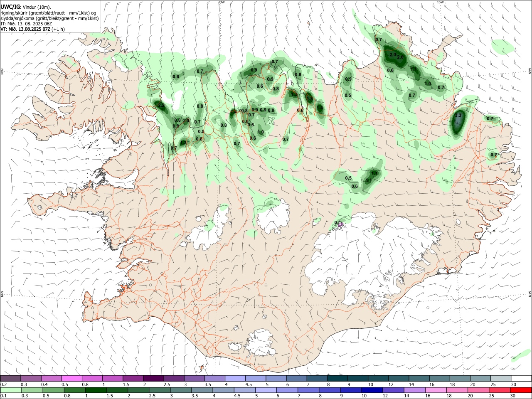This screenshot has width=532, height=399.
Task: Click the '3.3' precipitation value on the map
Action: [x=458, y=115]
